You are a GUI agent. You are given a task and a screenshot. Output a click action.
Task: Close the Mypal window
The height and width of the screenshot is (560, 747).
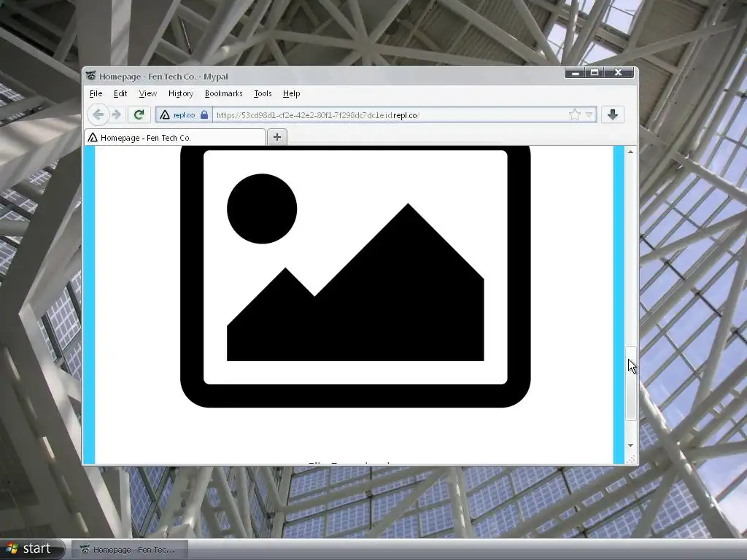pos(619,72)
